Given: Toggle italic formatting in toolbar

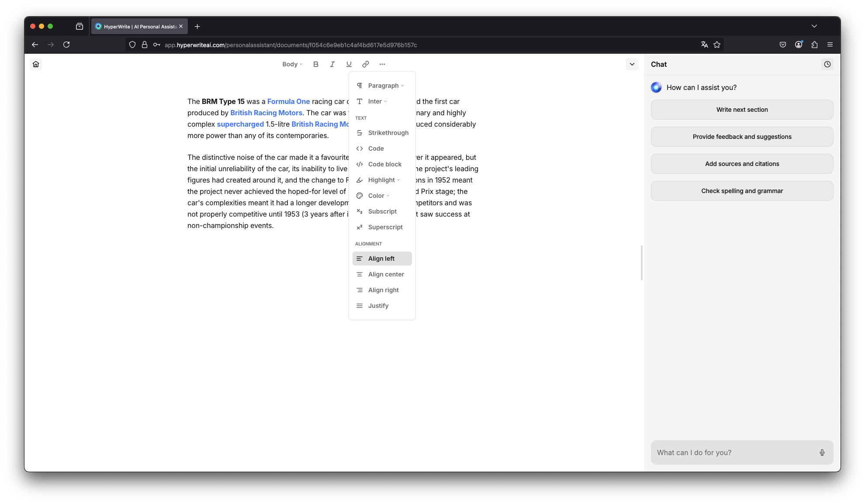Looking at the screenshot, I should click(332, 64).
